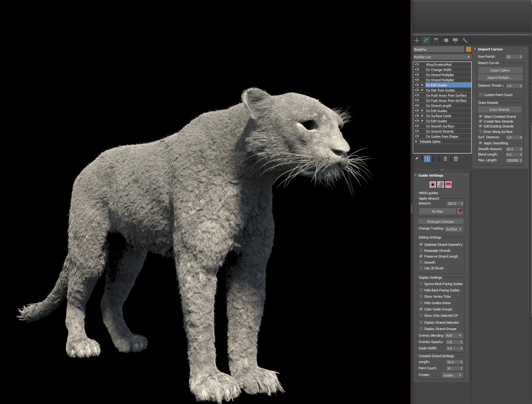532x404 pixels.
Task: Open Configure Modifier Sets icon
Action: click(x=456, y=159)
